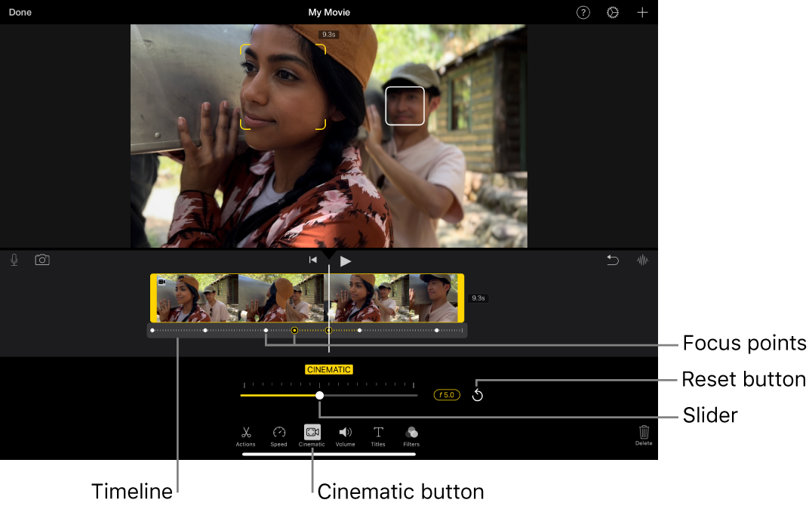The width and height of the screenshot is (812, 509).
Task: Tap the CINEMATIC label above the slider
Action: pyautogui.click(x=329, y=369)
